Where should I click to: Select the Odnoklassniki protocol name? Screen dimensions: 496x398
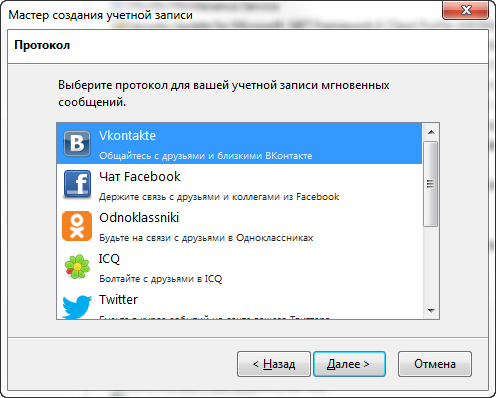pos(139,218)
